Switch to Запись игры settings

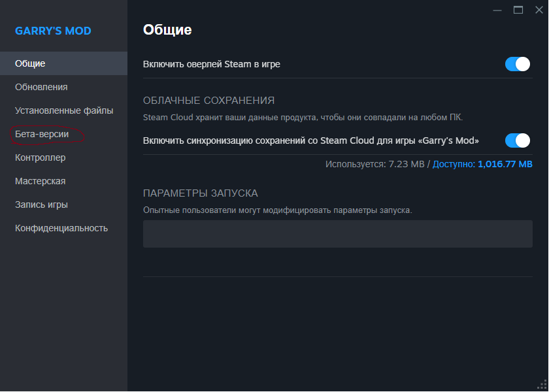(41, 204)
